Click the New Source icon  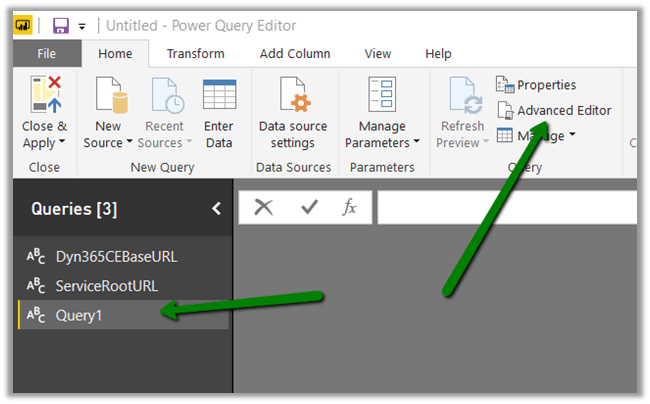[x=108, y=96]
